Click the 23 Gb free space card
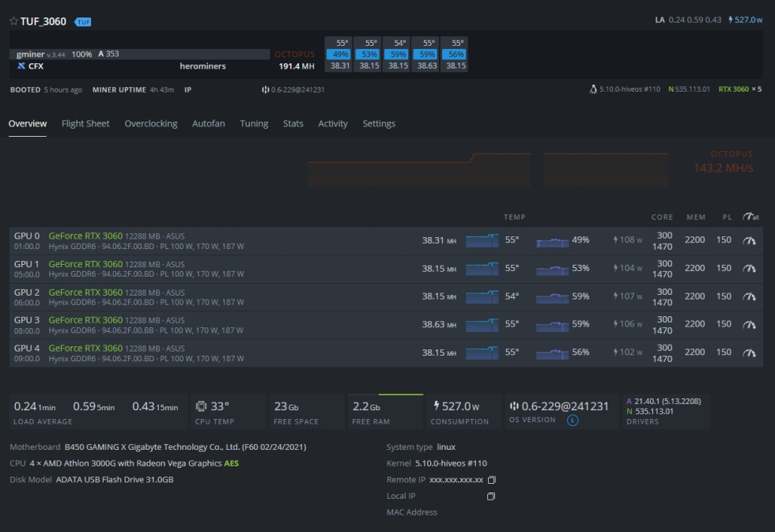This screenshot has height=532, width=775. click(x=307, y=412)
